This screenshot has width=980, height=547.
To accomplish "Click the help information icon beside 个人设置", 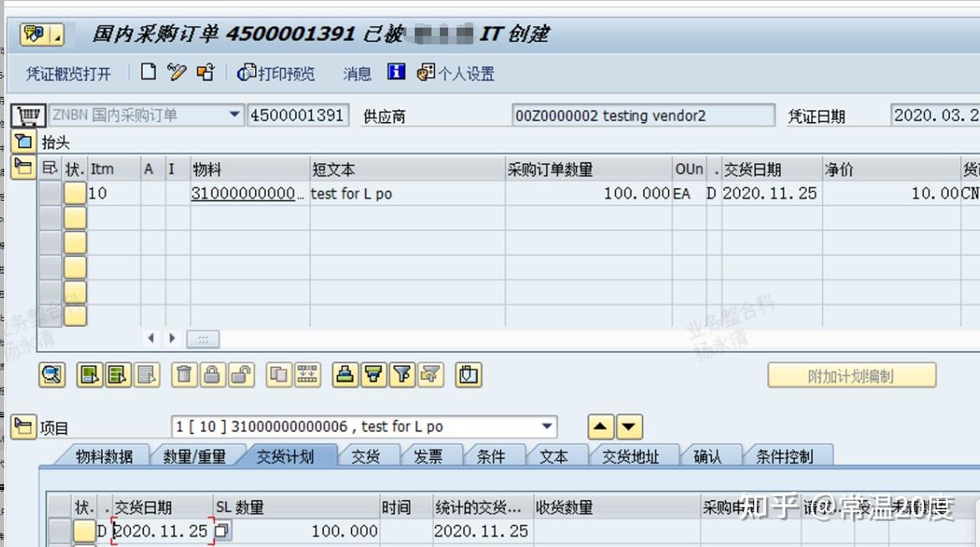I will point(396,73).
